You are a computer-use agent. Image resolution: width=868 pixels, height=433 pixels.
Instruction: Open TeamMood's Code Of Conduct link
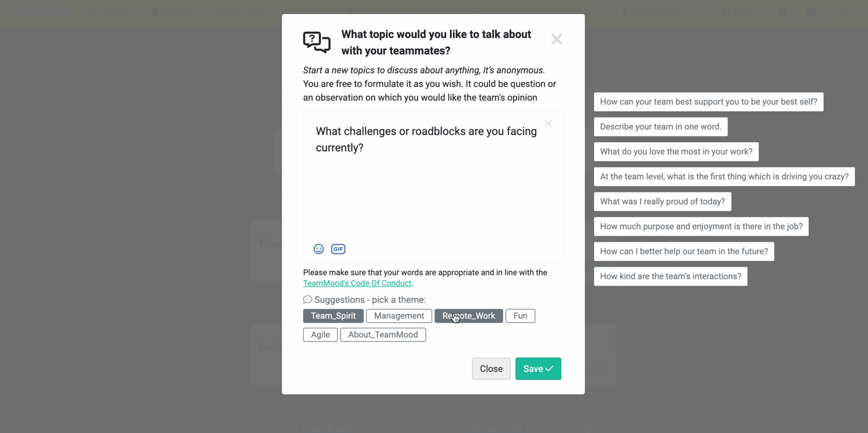(357, 283)
